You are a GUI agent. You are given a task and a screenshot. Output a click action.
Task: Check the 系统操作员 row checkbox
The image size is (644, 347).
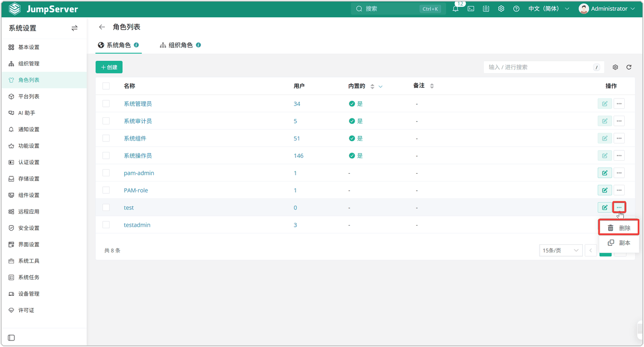(106, 156)
